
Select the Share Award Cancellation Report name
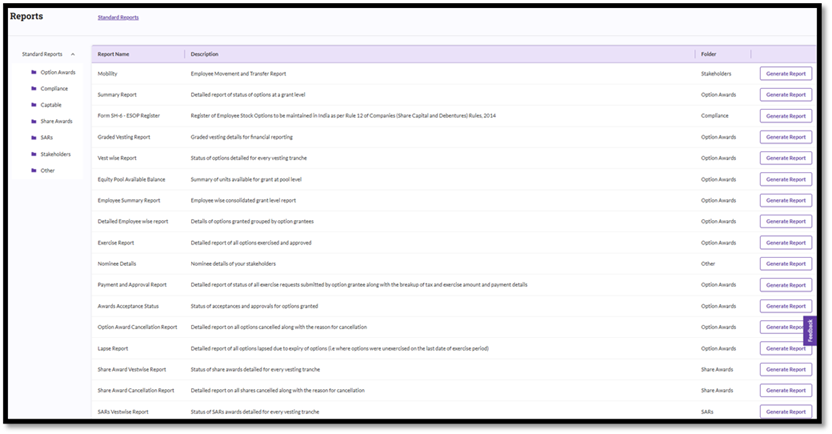point(136,390)
